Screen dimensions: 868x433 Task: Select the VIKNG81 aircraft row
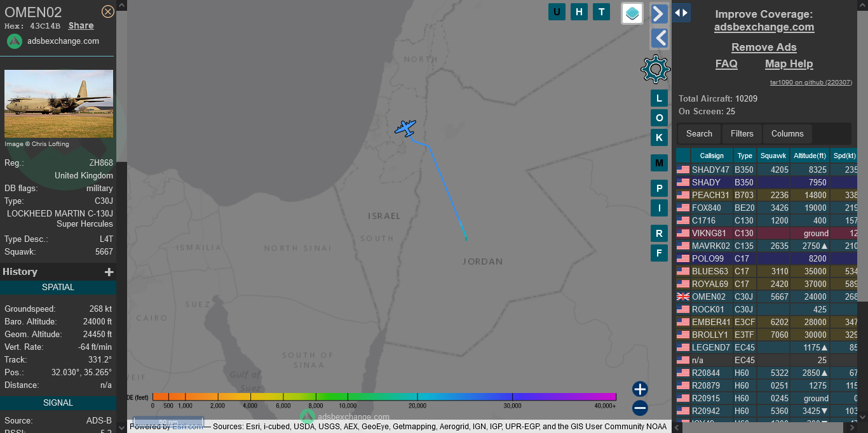click(766, 233)
